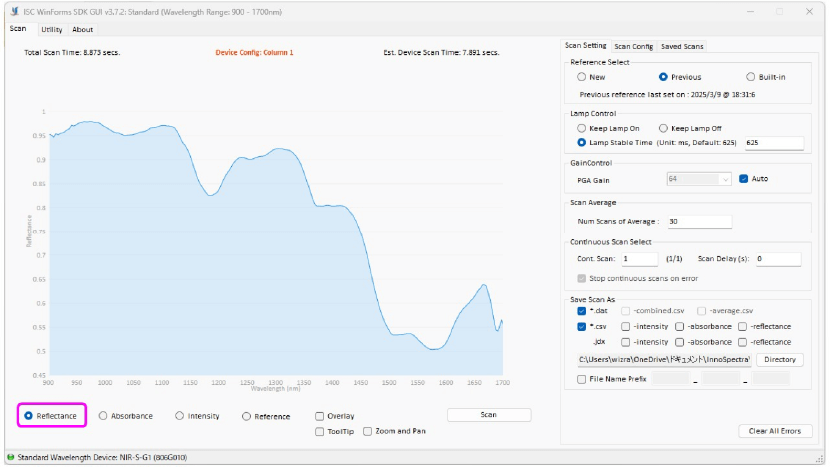This screenshot has height=467, width=830.
Task: Uncheck the *.dat save format
Action: coord(582,311)
